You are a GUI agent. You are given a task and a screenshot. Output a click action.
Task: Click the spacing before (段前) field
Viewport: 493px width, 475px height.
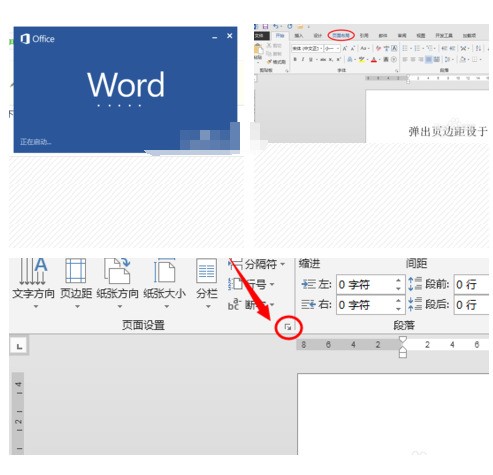coord(472,285)
